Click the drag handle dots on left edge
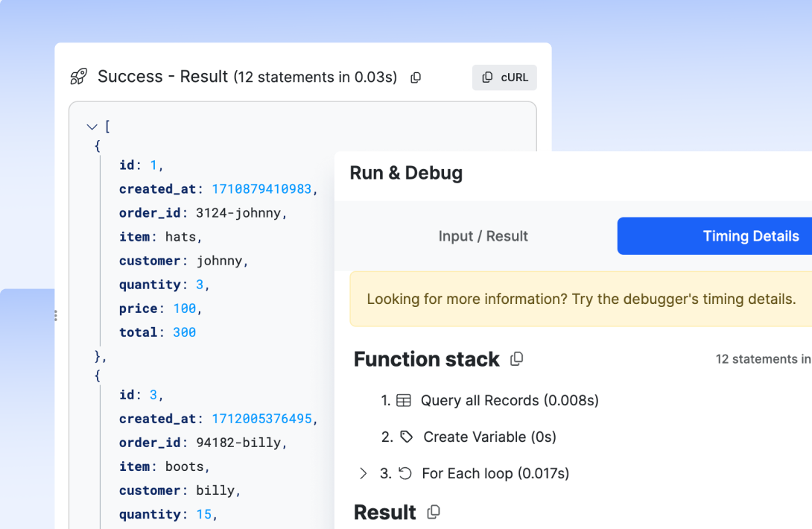 tap(55, 314)
